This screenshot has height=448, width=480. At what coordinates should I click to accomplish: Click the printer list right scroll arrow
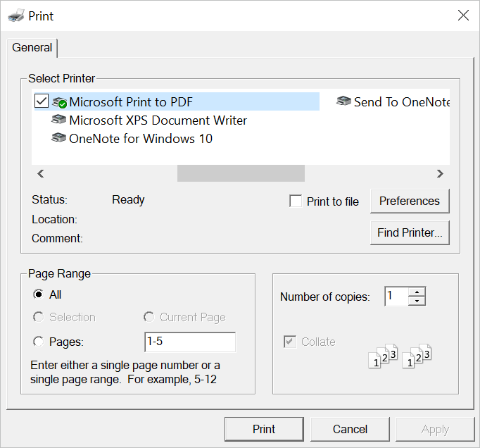coord(440,174)
